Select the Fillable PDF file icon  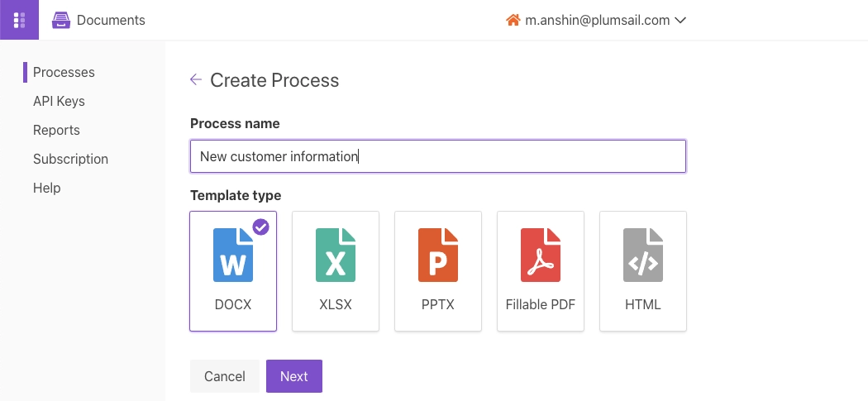click(541, 255)
